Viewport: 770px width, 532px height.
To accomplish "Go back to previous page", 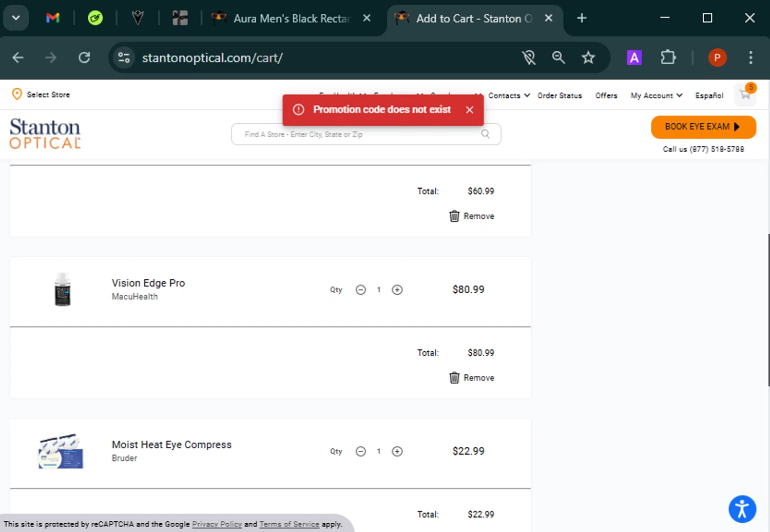I will (18, 58).
